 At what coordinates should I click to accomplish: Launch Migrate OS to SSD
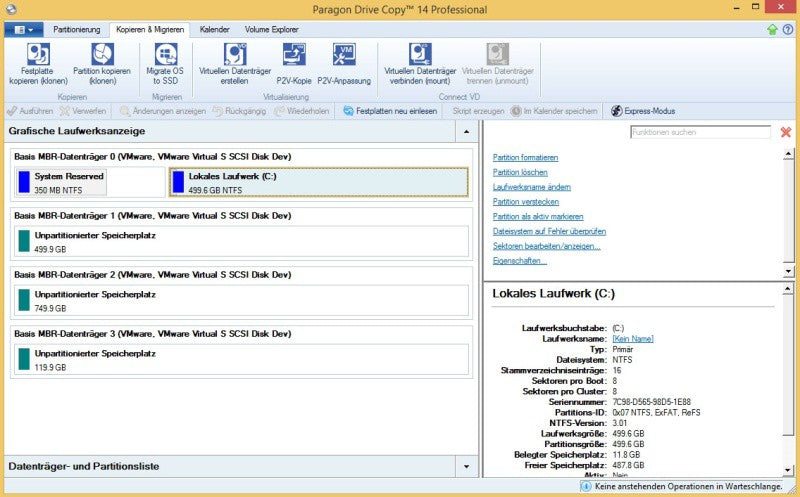click(165, 64)
